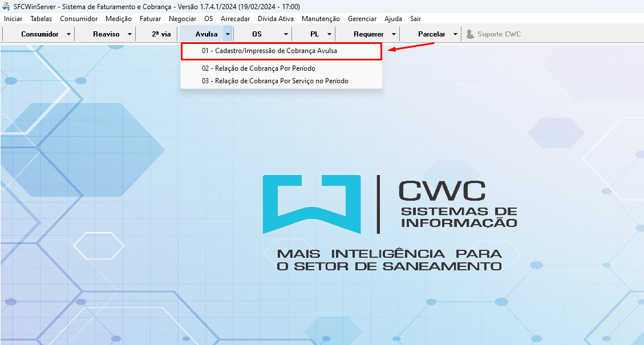Open the PL toolbar dropdown arrow

coord(329,34)
